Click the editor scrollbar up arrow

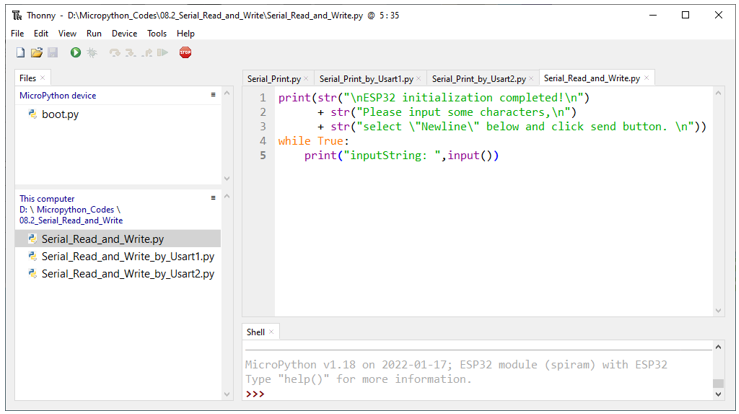tap(718, 93)
